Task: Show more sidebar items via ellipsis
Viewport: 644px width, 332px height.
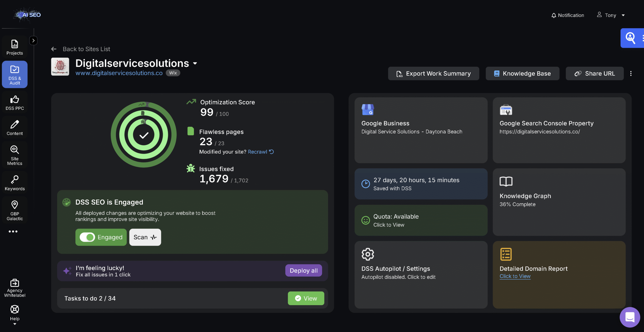Action: click(x=13, y=231)
